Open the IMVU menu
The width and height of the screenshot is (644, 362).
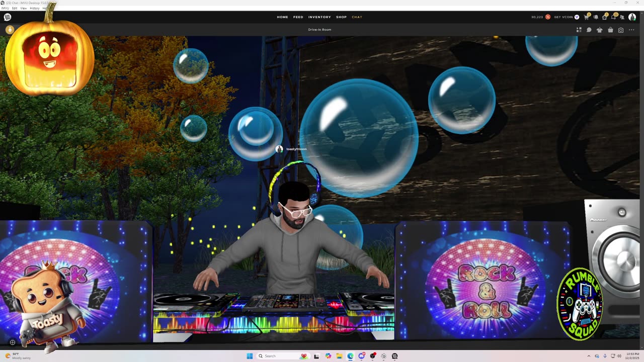pyautogui.click(x=5, y=8)
